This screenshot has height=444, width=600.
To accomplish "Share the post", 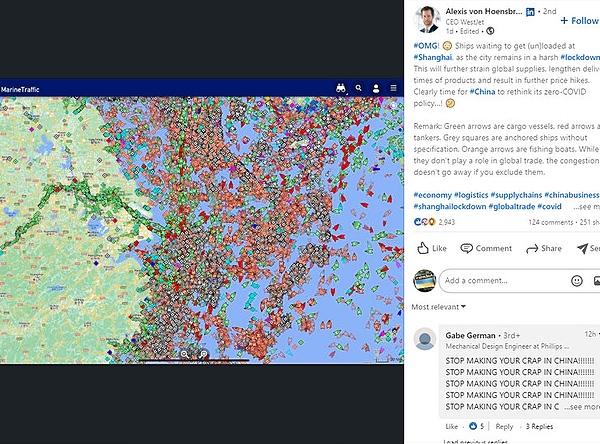I will pyautogui.click(x=544, y=248).
